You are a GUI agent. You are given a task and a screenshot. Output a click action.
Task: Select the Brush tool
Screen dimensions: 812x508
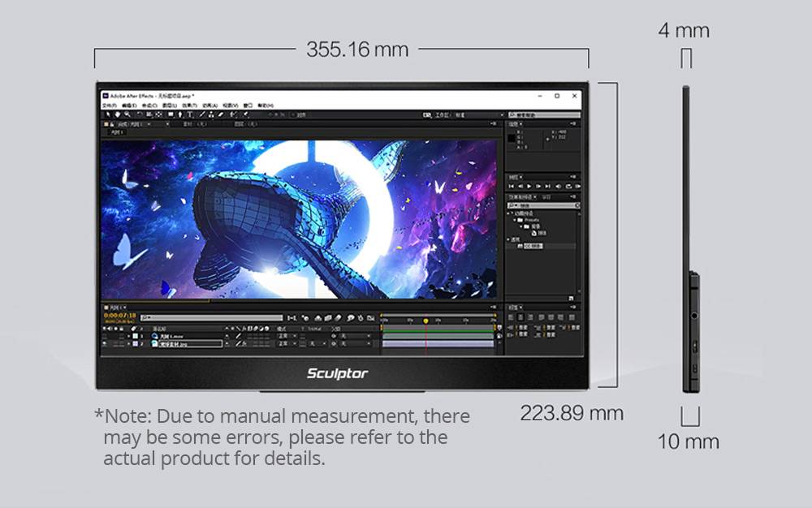[202, 114]
